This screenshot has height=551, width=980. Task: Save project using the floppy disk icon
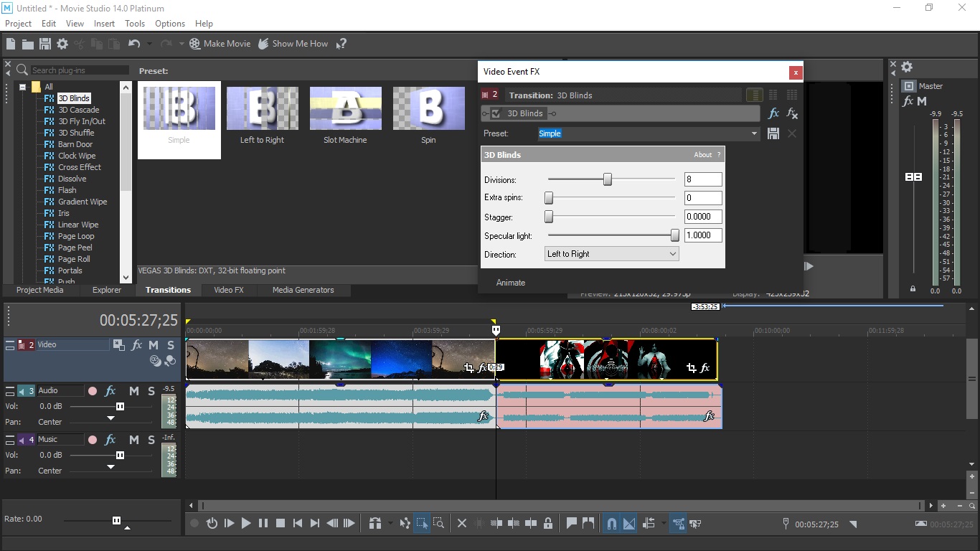click(x=44, y=44)
